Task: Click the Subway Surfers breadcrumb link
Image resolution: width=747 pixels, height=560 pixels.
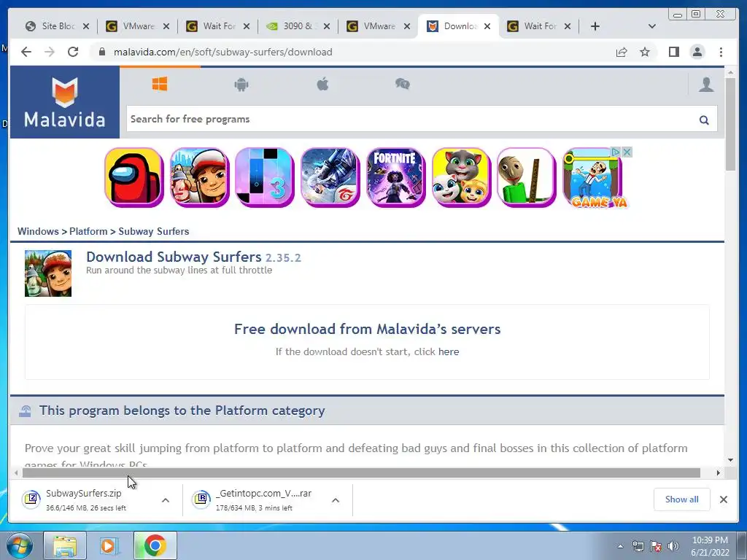Action: pyautogui.click(x=153, y=231)
